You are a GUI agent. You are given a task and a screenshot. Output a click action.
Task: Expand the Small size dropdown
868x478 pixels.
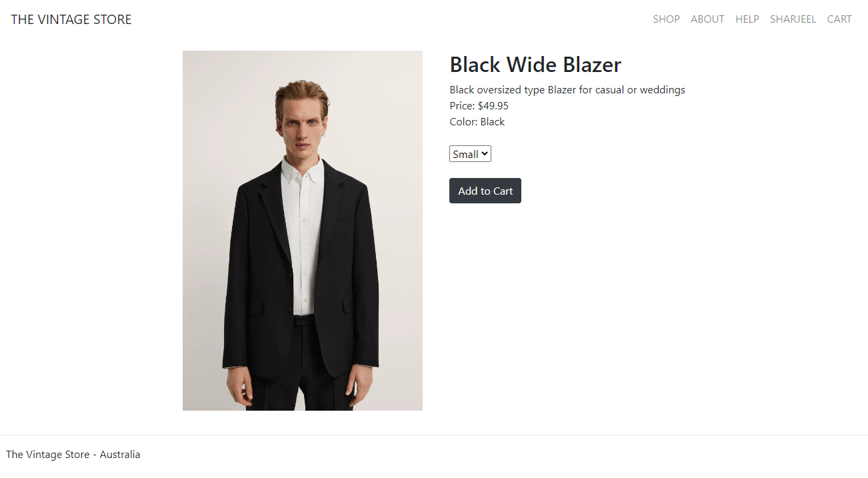[470, 154]
